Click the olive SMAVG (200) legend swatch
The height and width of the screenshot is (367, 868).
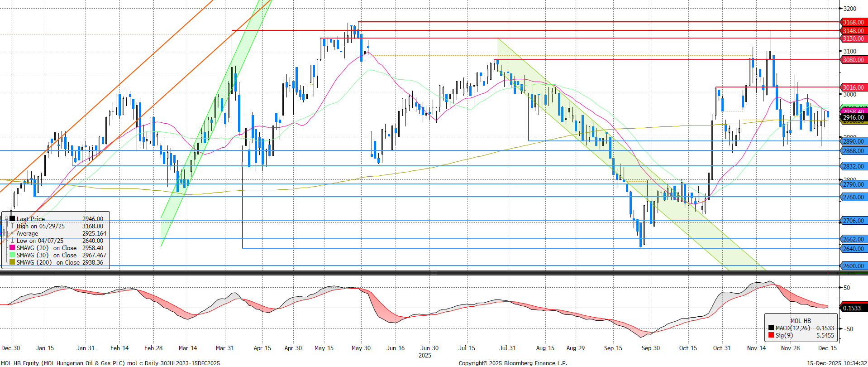(x=12, y=262)
